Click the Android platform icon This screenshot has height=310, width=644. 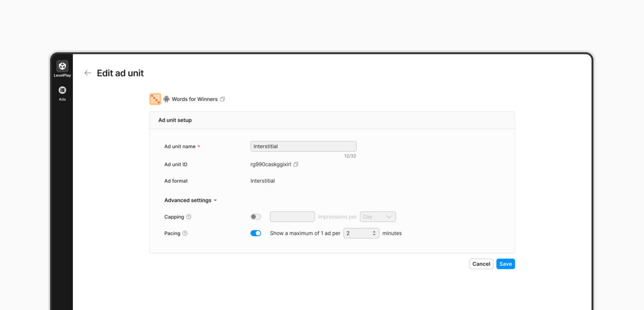point(166,99)
